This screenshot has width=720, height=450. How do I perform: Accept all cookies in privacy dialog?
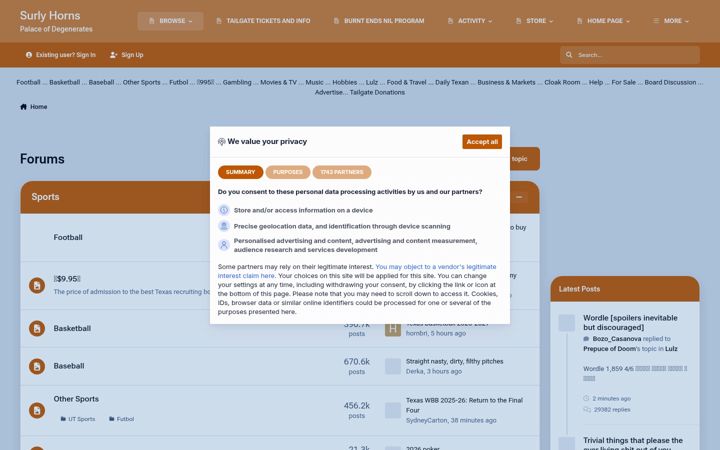[482, 142]
